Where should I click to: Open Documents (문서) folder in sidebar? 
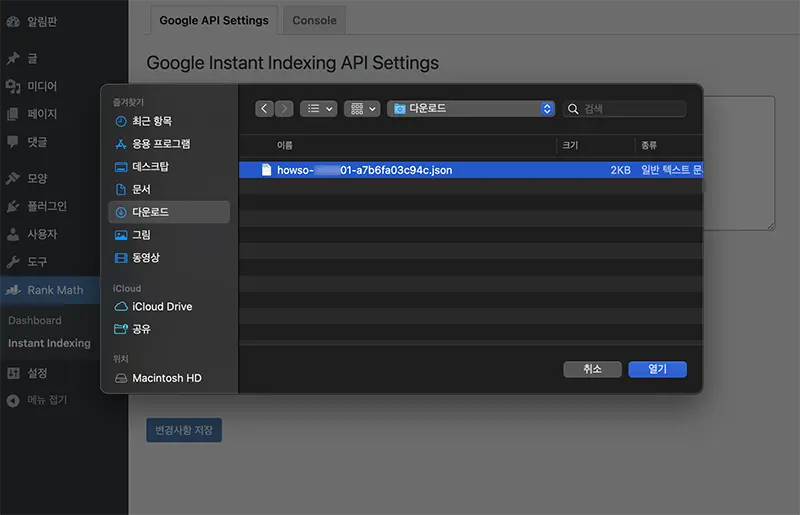click(133, 189)
